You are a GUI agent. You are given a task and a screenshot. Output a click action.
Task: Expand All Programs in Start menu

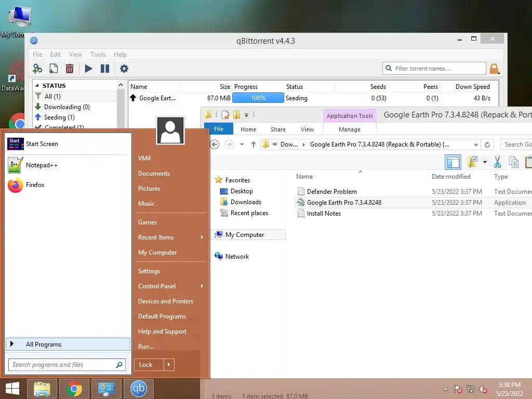tap(68, 344)
